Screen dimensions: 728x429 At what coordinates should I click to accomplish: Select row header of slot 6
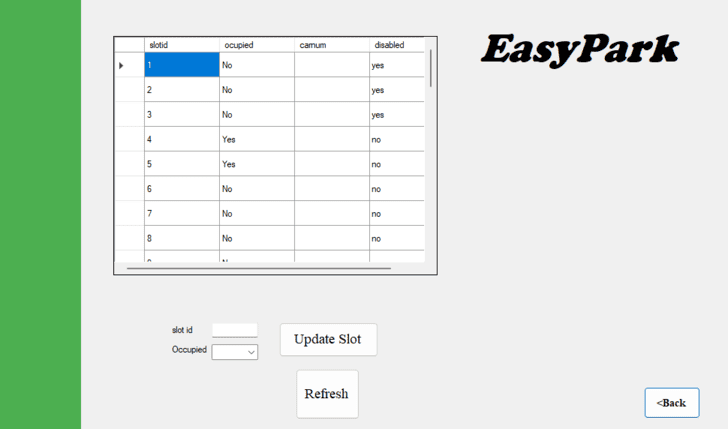(129, 189)
